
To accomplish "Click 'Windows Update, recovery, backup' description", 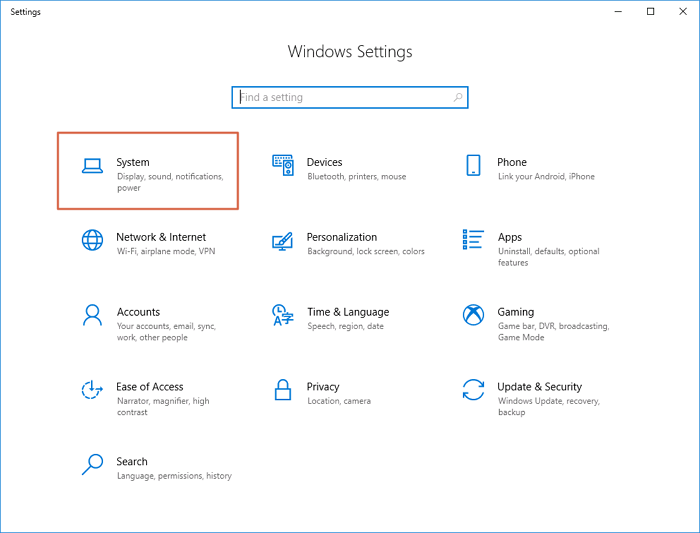I will (x=549, y=406).
